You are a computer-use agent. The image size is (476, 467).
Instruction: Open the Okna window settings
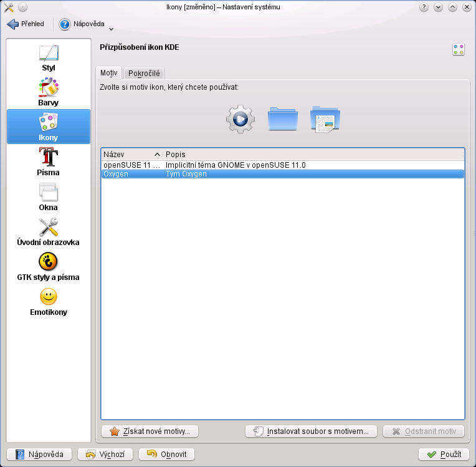pos(48,197)
